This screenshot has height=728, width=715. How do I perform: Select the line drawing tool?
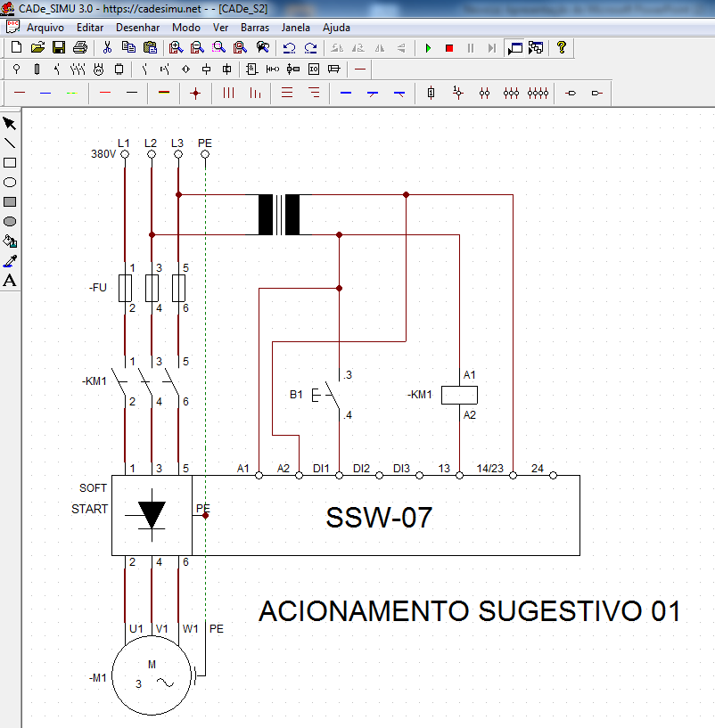click(10, 143)
